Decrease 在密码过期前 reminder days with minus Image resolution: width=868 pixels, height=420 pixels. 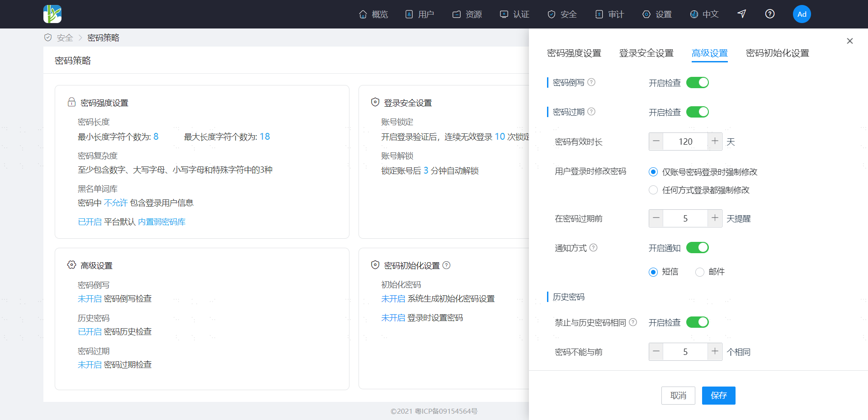[x=656, y=218]
